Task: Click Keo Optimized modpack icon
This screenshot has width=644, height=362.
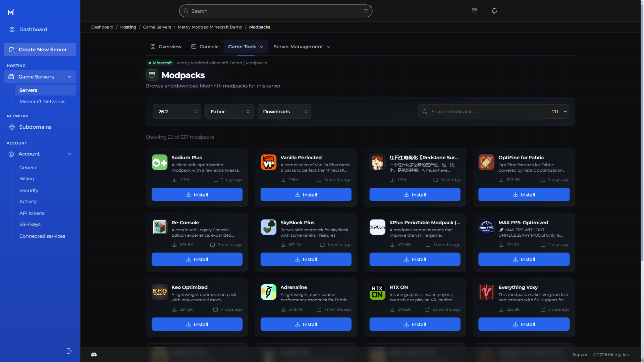Action: point(160,292)
